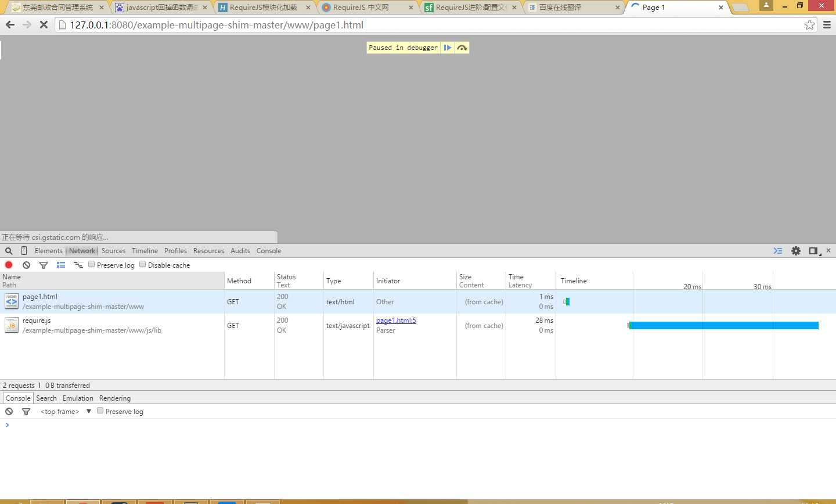The width and height of the screenshot is (836, 504).
Task: Sort requests by Initiator column
Action: pos(415,281)
